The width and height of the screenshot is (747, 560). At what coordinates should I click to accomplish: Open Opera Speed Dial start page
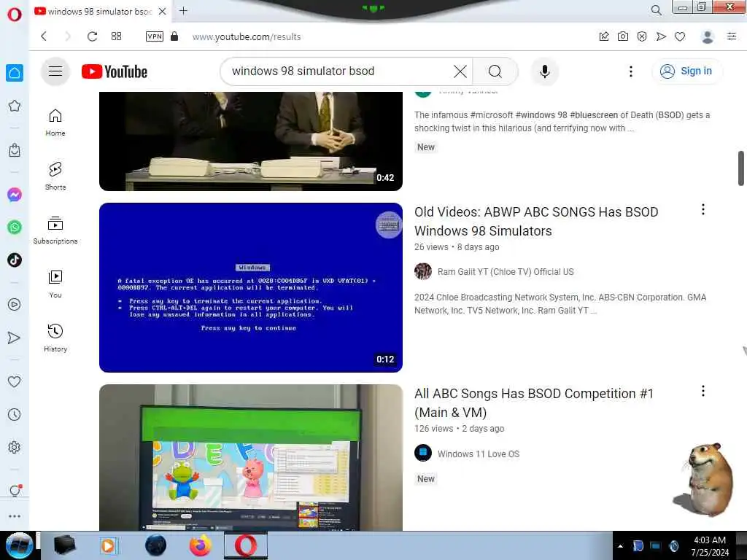(116, 36)
